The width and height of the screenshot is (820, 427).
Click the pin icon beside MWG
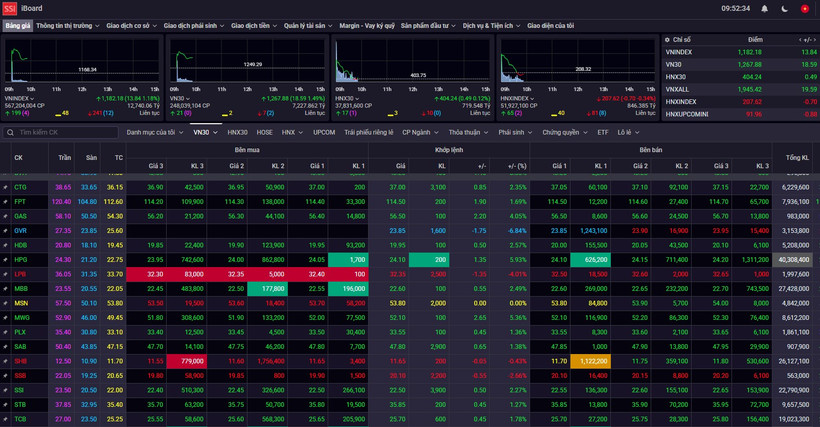click(x=5, y=317)
